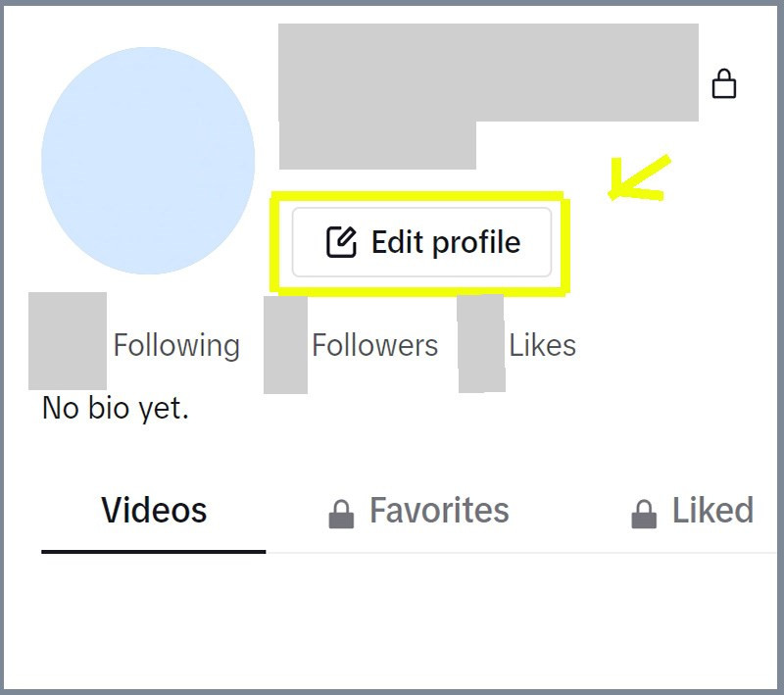Click the lock icon beside Favorites
This screenshot has width=784, height=695.
click(340, 513)
